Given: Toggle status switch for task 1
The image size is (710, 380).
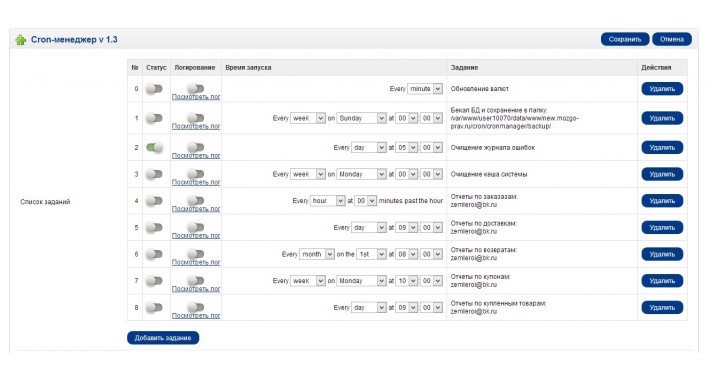Looking at the screenshot, I should coord(154,118).
